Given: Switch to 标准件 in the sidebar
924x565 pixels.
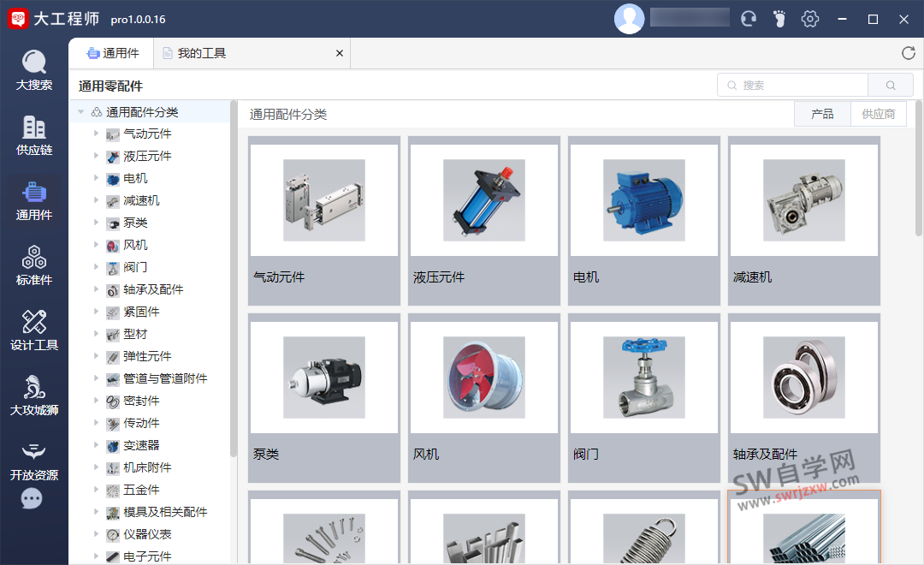Looking at the screenshot, I should point(34,265).
